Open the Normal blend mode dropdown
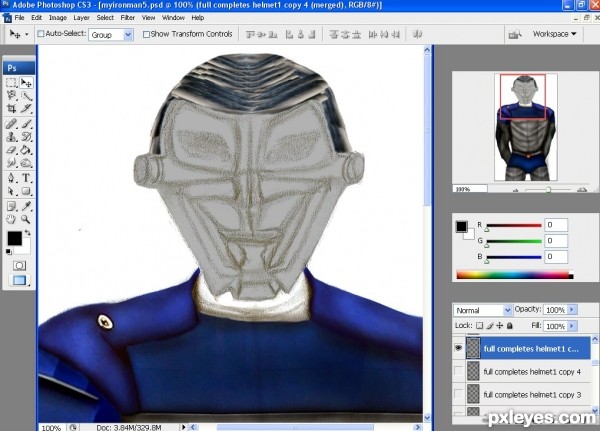Viewport: 600px width, 431px height. point(483,310)
